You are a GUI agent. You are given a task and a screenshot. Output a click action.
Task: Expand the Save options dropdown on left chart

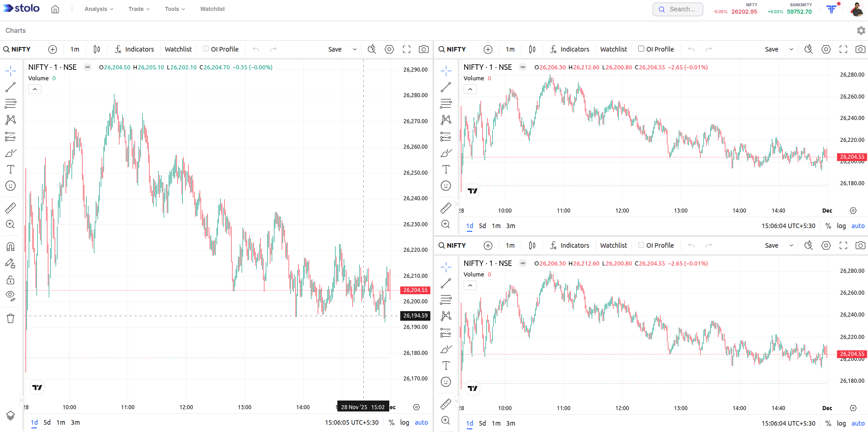tap(354, 49)
